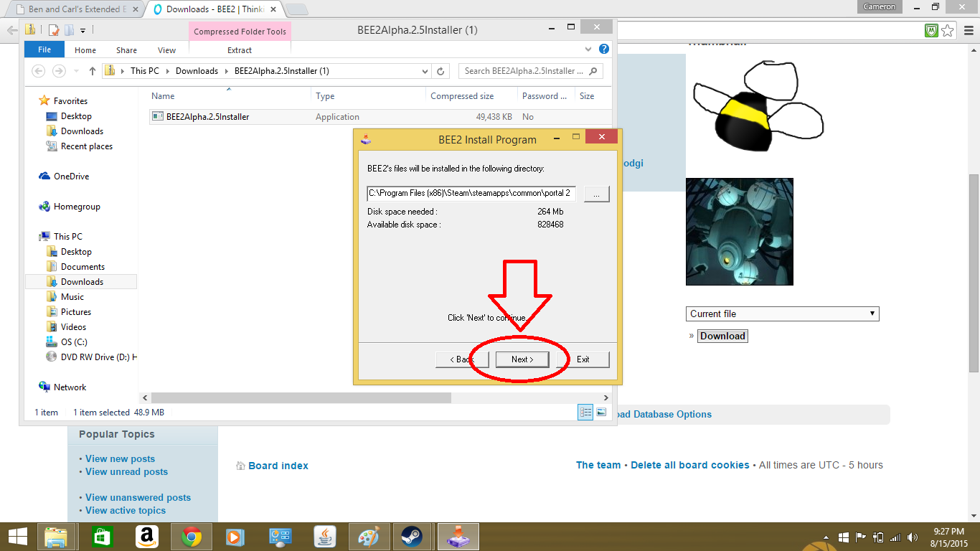
Task: Click the Explorer refresh icon
Action: click(441, 71)
